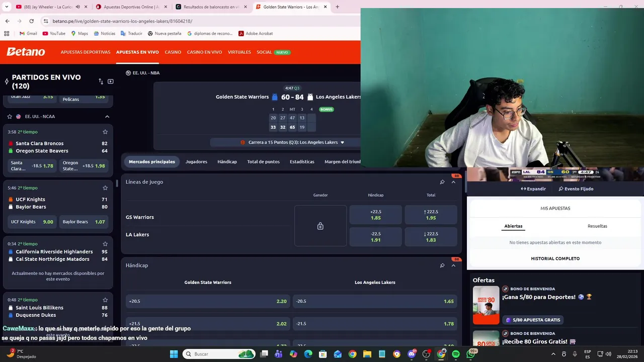Open Historial Completo

[x=555, y=258]
